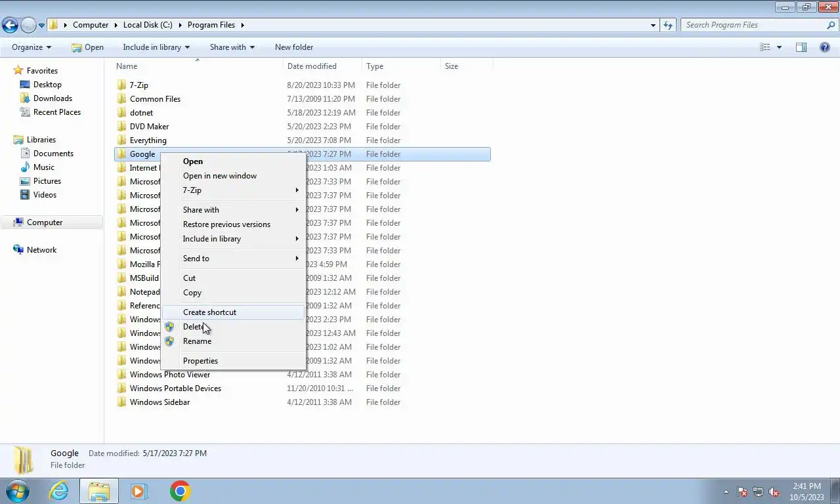Open Documents library
The height and width of the screenshot is (504, 840).
pyautogui.click(x=53, y=154)
